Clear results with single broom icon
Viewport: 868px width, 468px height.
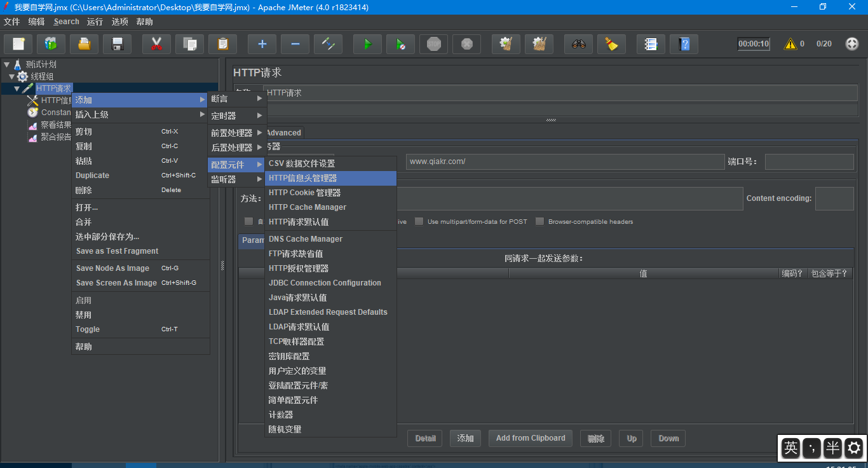506,44
